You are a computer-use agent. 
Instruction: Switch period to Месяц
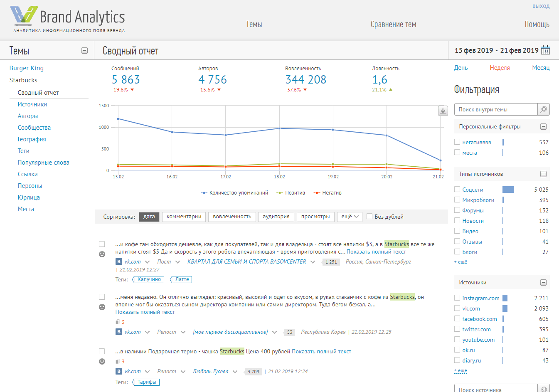click(x=541, y=68)
